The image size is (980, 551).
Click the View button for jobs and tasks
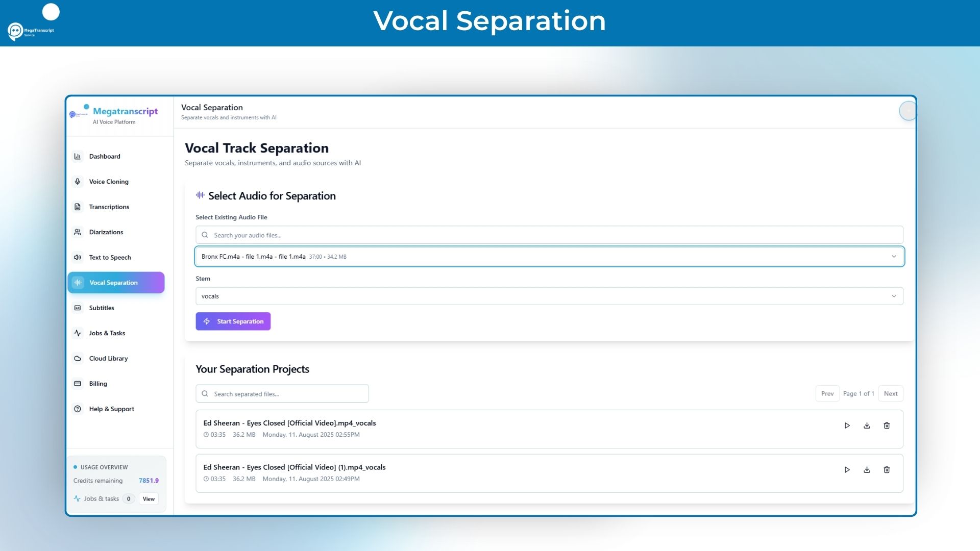149,498
